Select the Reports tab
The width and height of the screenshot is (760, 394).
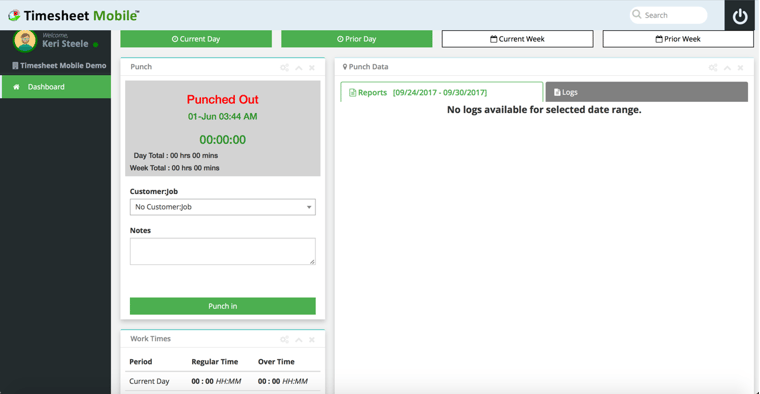pos(442,92)
